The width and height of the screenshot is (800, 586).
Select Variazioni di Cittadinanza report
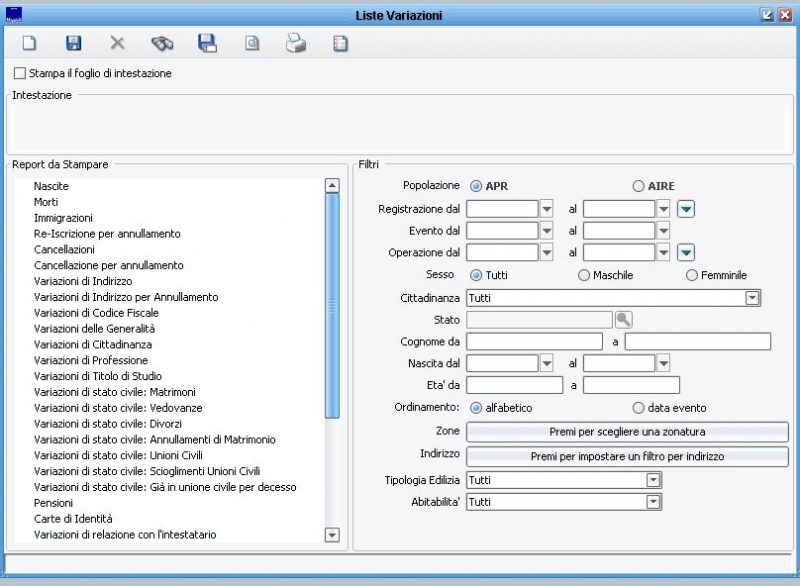[92, 344]
